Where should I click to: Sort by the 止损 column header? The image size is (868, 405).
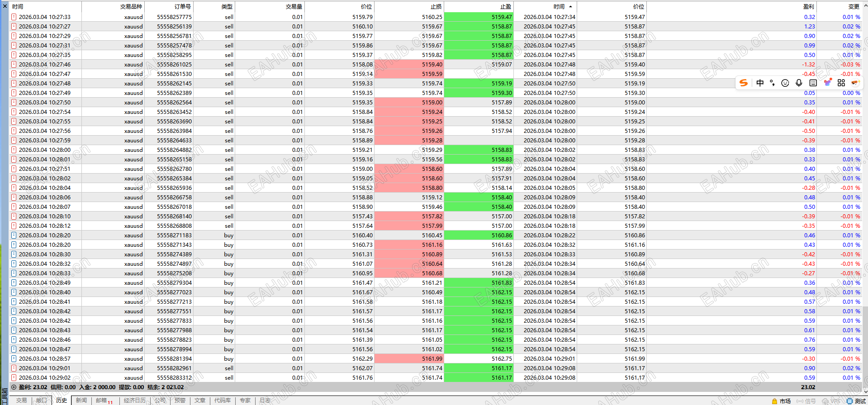409,7
